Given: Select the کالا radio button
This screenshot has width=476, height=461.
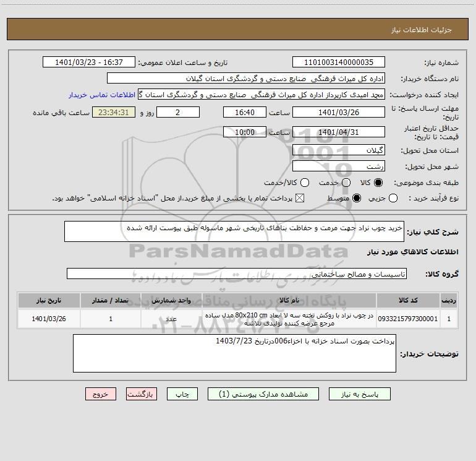Looking at the screenshot, I should tap(378, 183).
